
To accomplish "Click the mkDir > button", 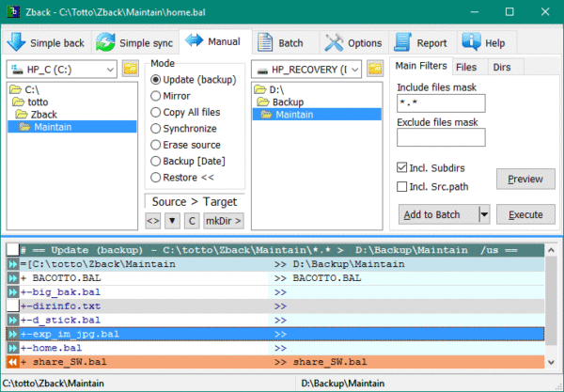I will tap(224, 221).
